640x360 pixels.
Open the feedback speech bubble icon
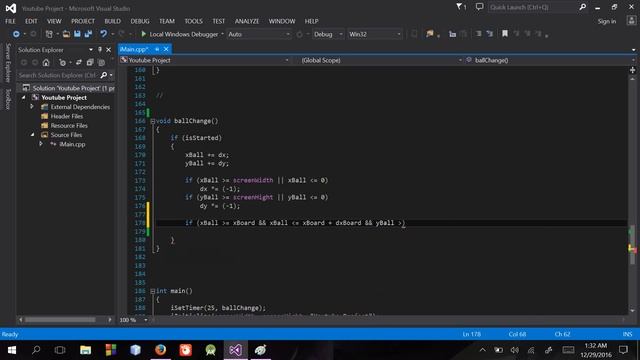coord(480,7)
